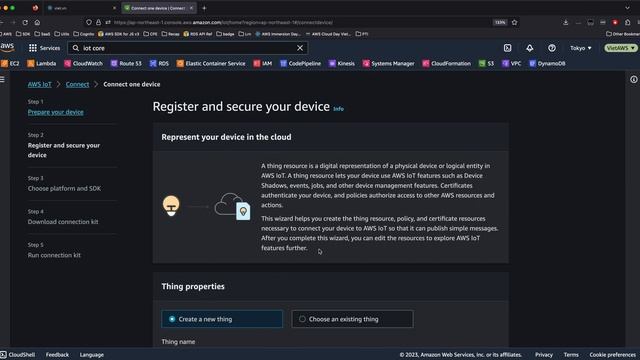Open the S3 favorites shortcut
The width and height of the screenshot is (640, 360).
(487, 64)
